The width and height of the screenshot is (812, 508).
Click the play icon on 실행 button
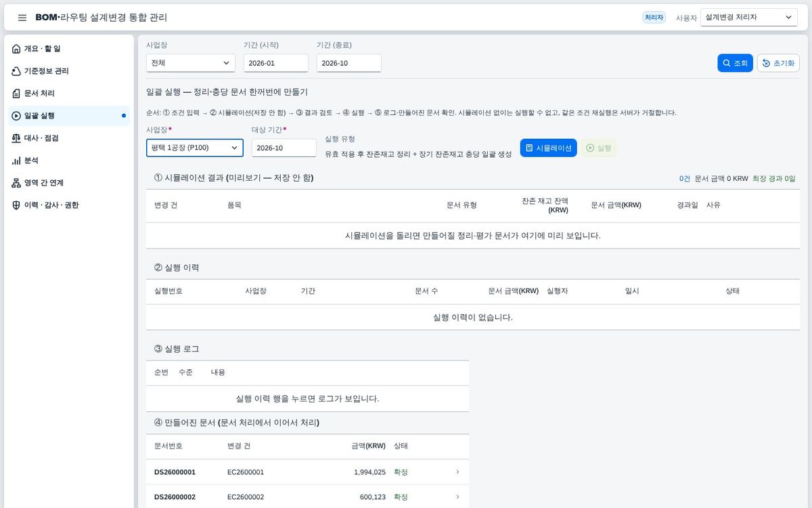click(590, 148)
